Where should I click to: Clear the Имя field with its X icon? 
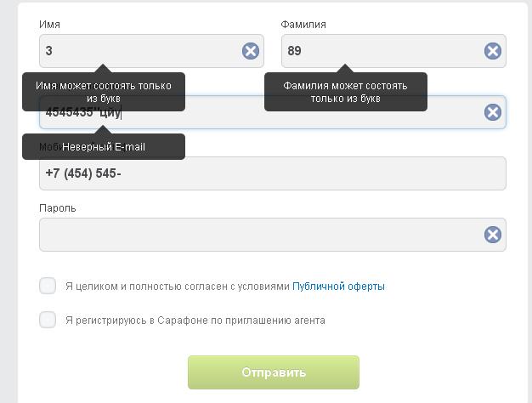251,51
